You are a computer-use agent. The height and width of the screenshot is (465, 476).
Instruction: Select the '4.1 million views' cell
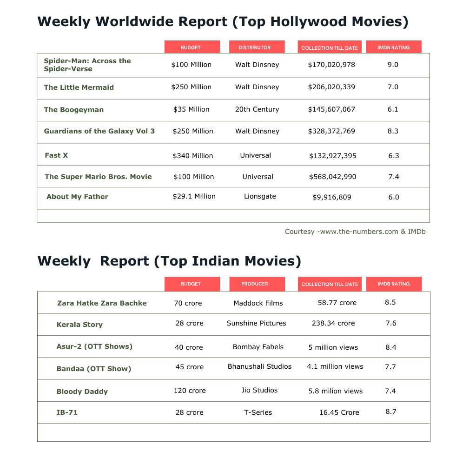pos(335,366)
